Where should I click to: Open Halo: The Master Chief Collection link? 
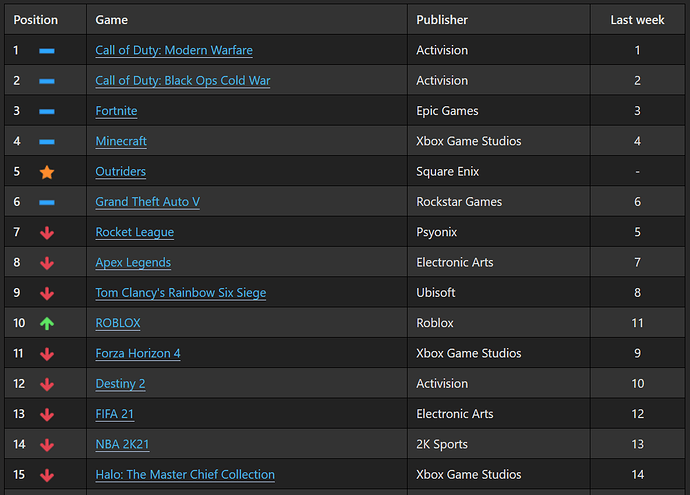pyautogui.click(x=185, y=475)
